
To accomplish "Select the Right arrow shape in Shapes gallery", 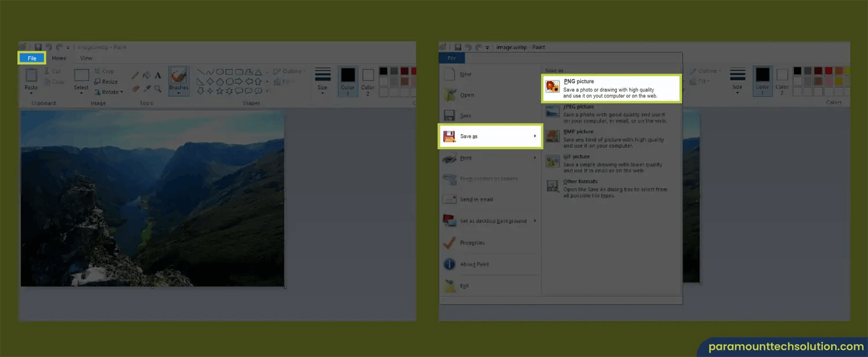I will (240, 82).
